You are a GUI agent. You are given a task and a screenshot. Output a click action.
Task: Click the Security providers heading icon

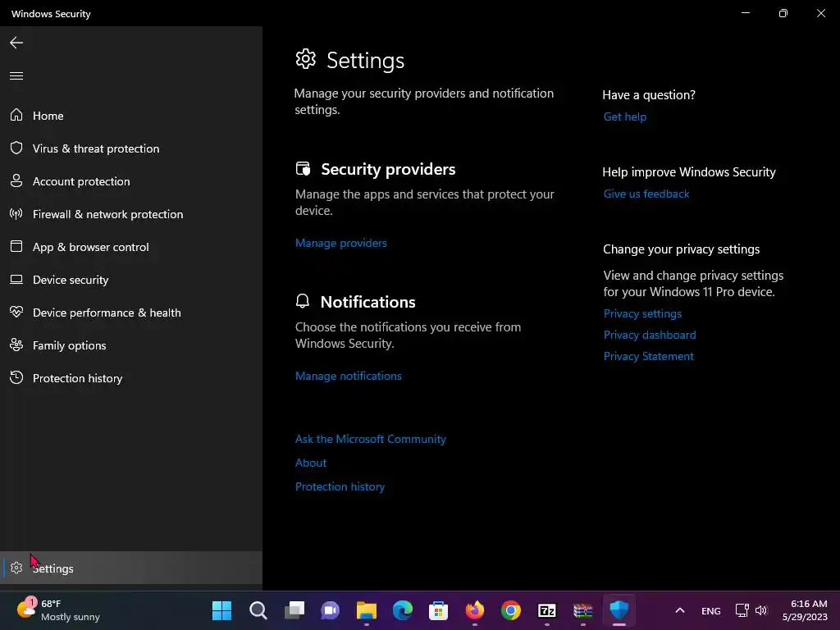303,169
